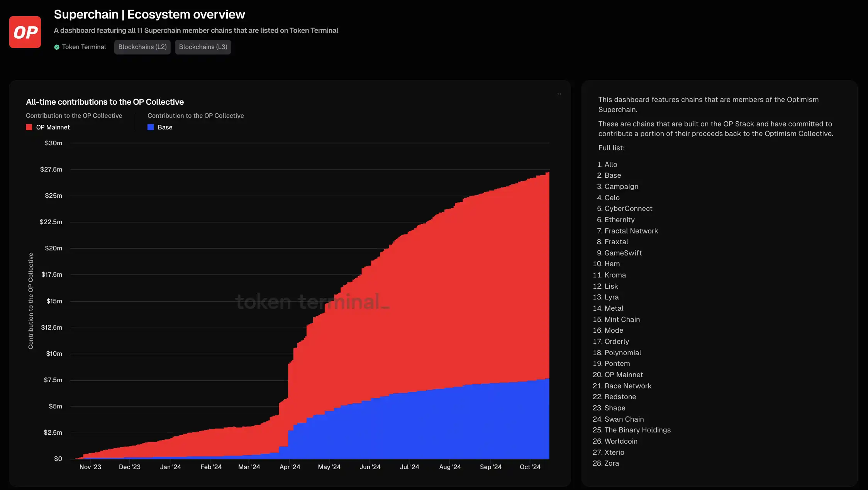Click the red OP Mainnet legend swatch

tap(29, 127)
